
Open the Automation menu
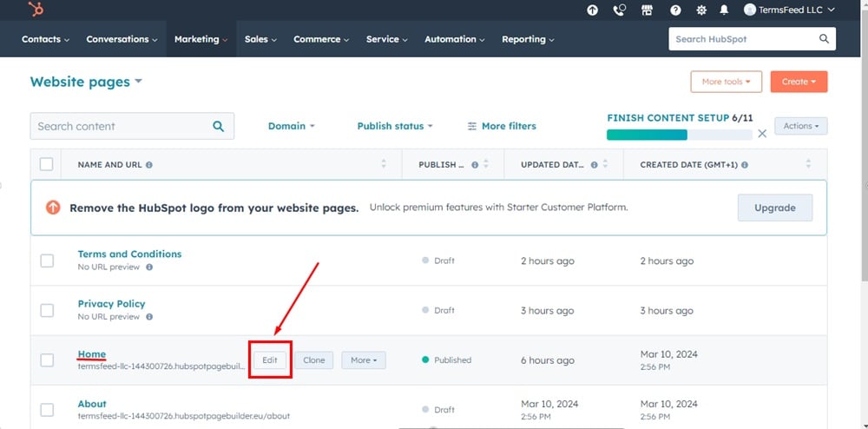[x=455, y=39]
